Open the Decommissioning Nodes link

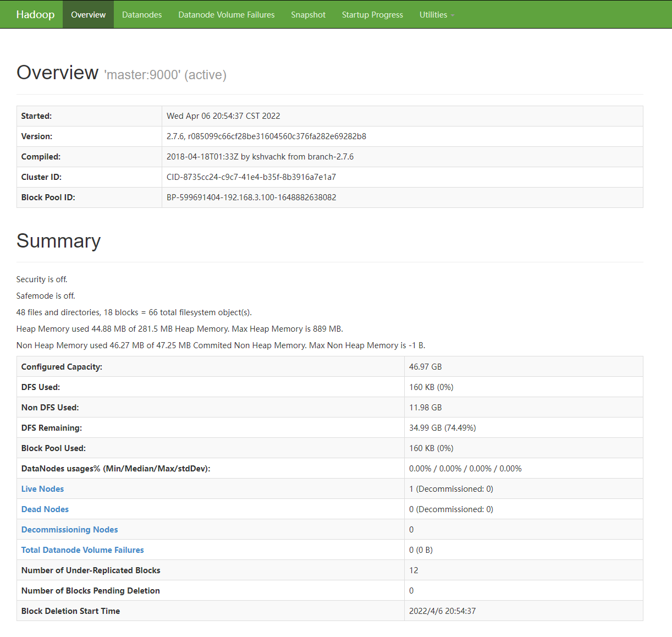69,529
